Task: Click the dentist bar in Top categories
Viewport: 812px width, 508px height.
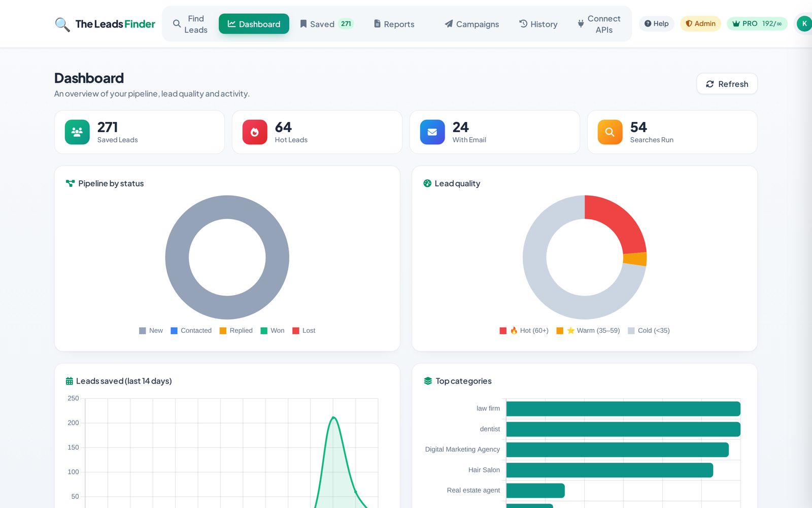Action: (623, 429)
